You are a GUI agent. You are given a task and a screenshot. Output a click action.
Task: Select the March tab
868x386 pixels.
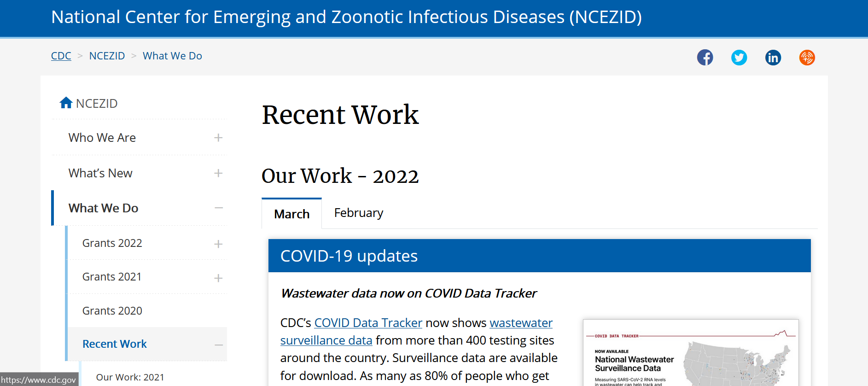[291, 214]
